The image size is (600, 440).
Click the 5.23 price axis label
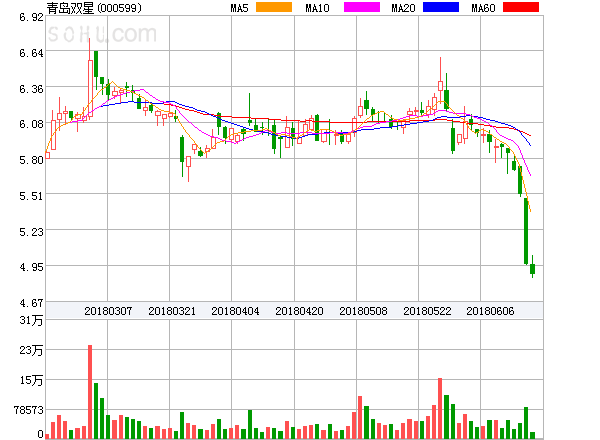(31, 232)
